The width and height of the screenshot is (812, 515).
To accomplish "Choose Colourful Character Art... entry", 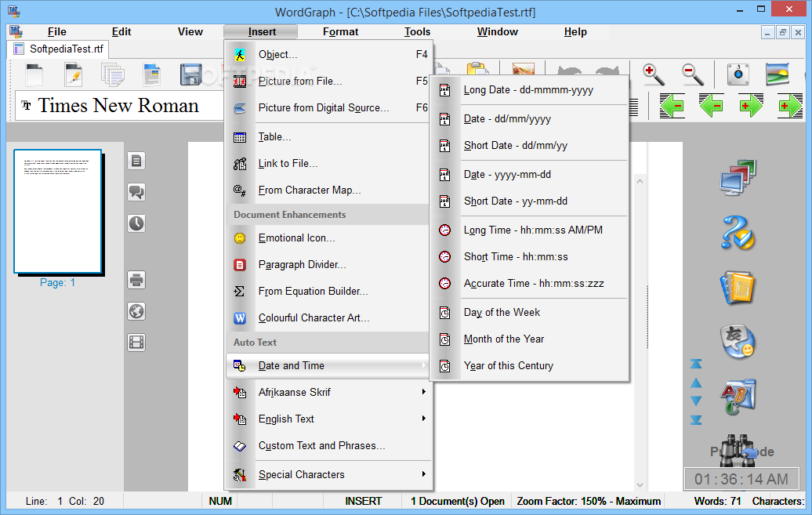I will [x=329, y=318].
